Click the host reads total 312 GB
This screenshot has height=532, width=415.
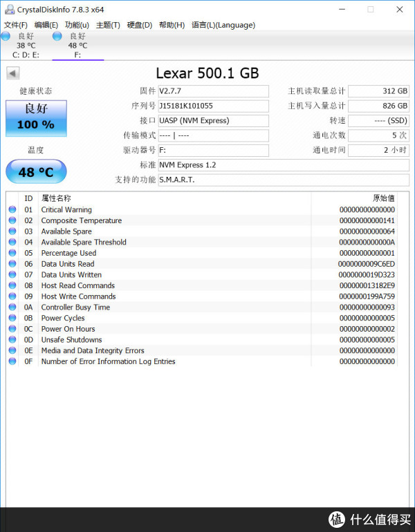click(378, 91)
